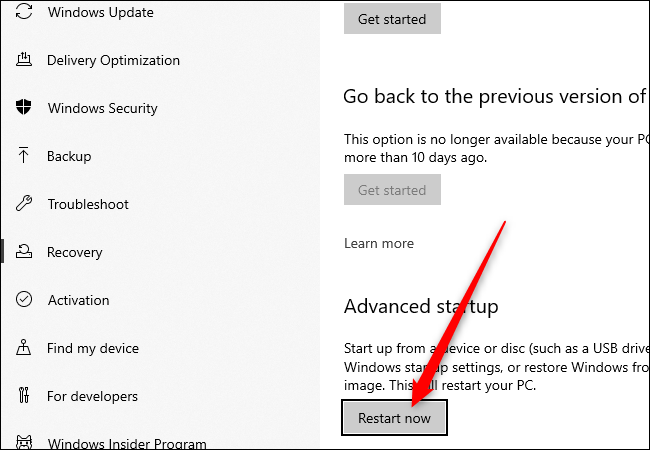Click the Activation checkmark circle icon

[x=23, y=300]
